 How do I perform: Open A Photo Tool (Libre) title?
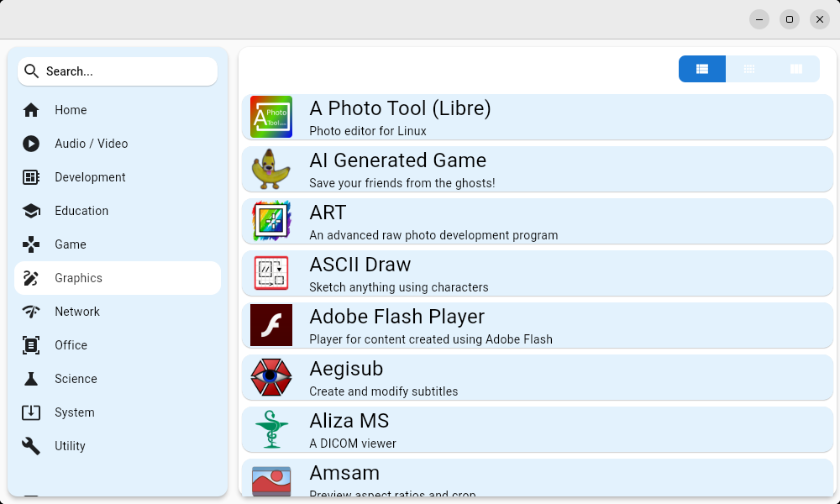click(400, 108)
